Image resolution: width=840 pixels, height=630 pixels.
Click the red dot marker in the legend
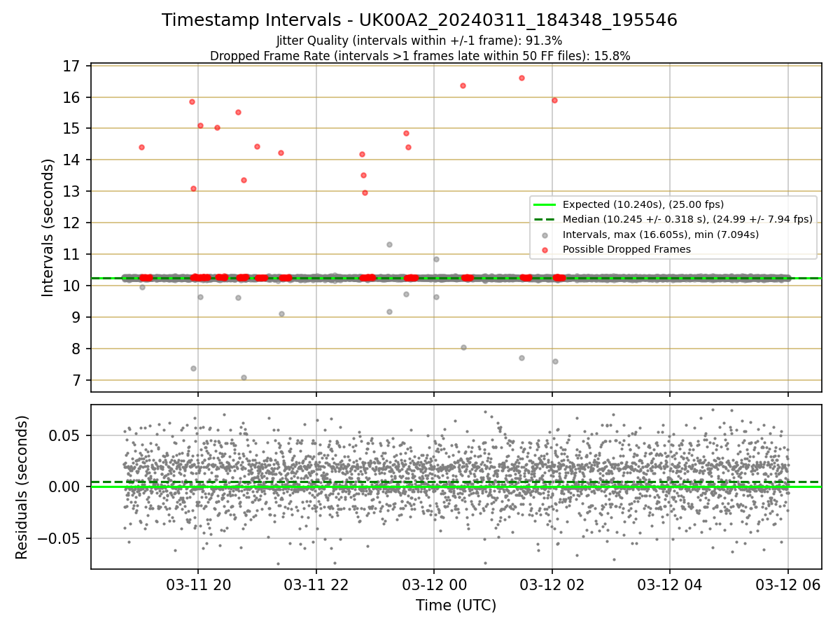[545, 249]
